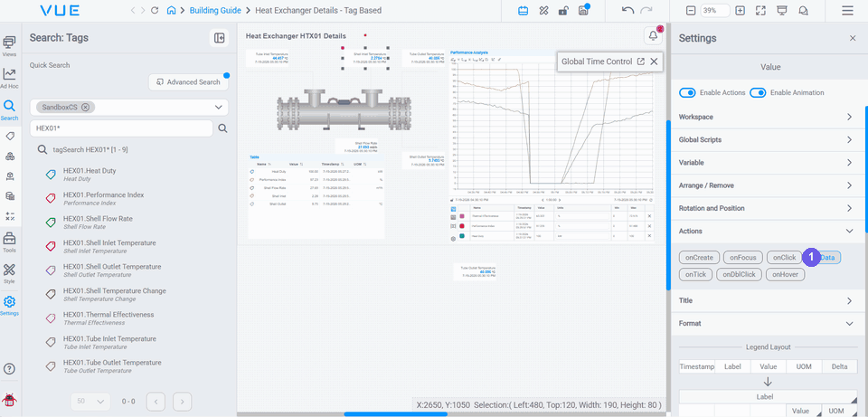Viewport: 868px width, 417px height.
Task: Open the notifications bell
Action: (x=653, y=35)
